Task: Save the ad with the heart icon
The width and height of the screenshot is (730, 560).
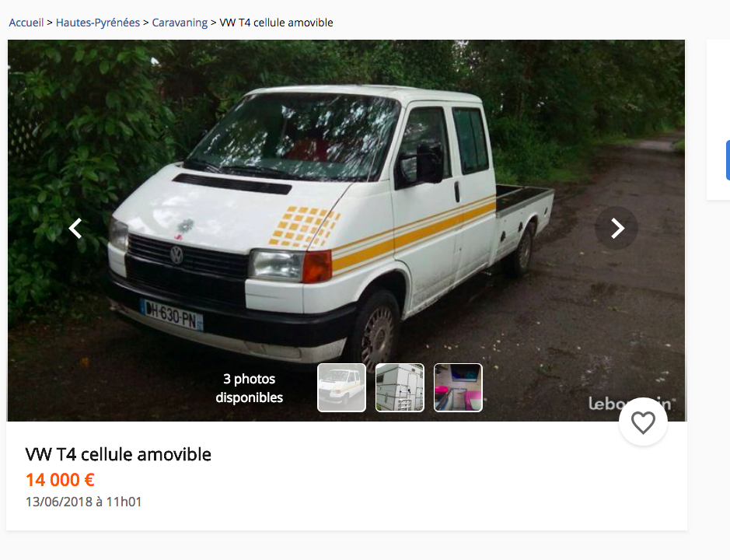Action: coord(643,422)
